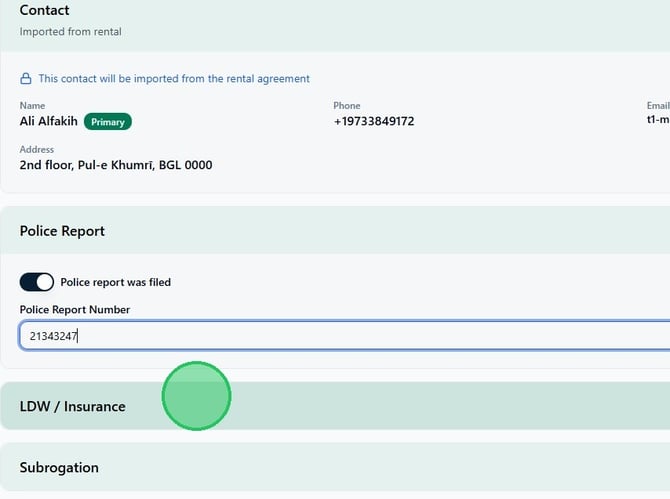Select the address 2nd floor, Pul-e Khumrī

click(x=116, y=165)
